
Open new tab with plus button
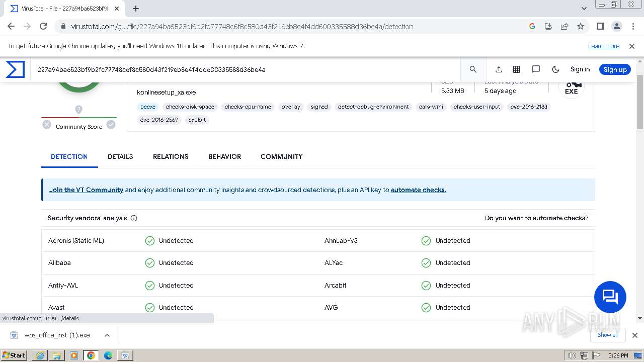tap(136, 9)
